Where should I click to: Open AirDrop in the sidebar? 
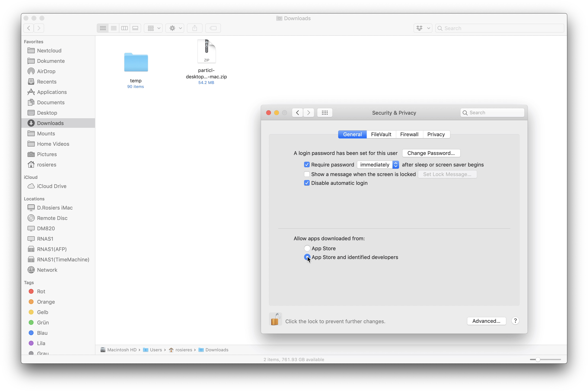coord(46,71)
